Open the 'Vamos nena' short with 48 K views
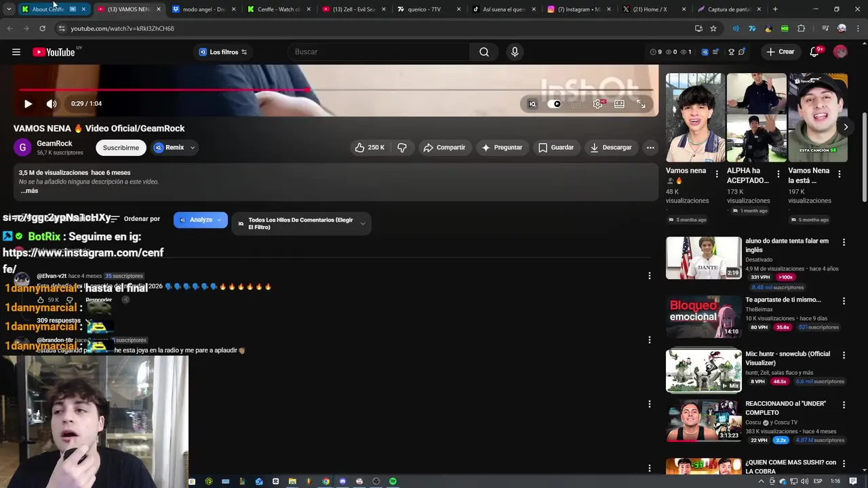Viewport: 868px width, 488px height. pyautogui.click(x=694, y=118)
